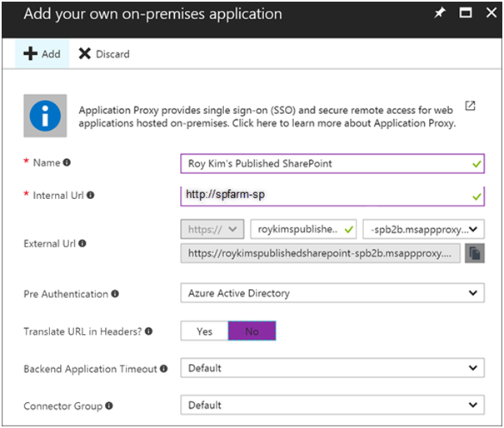Screen dimensions: 504x428
Task: Show info tooltip for Internal Url
Action: pos(91,195)
